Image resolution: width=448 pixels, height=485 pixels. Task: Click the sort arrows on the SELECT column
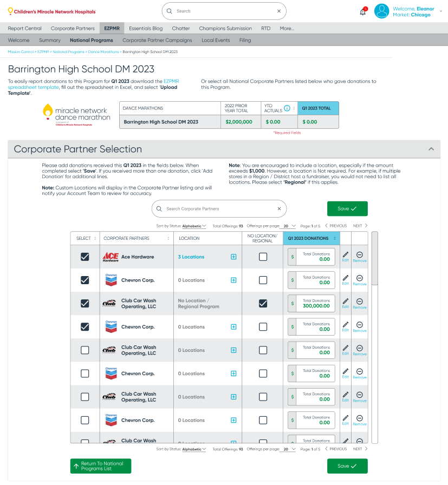[95, 238]
